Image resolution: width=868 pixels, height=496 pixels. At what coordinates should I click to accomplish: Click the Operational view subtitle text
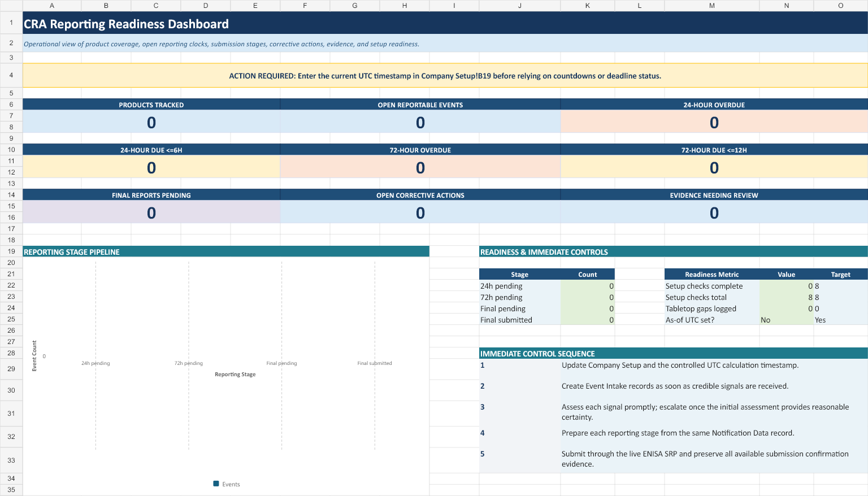[222, 44]
